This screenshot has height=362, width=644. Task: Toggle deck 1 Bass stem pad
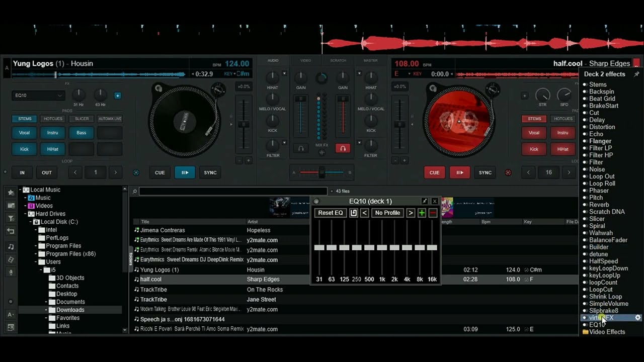81,133
